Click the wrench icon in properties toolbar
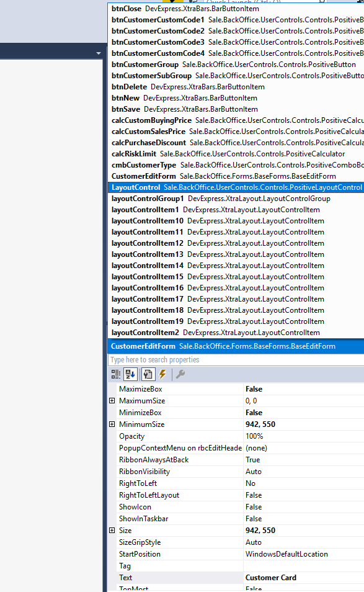This screenshot has width=364, height=592. pyautogui.click(x=180, y=374)
